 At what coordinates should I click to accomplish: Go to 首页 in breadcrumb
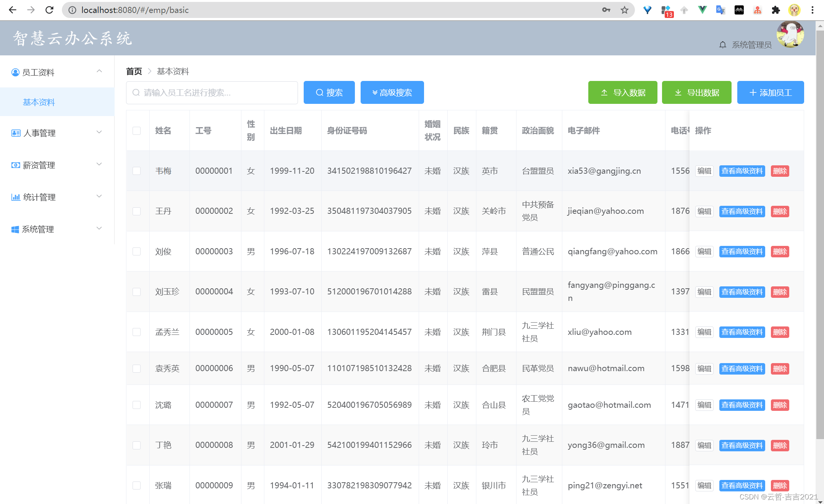coord(134,71)
